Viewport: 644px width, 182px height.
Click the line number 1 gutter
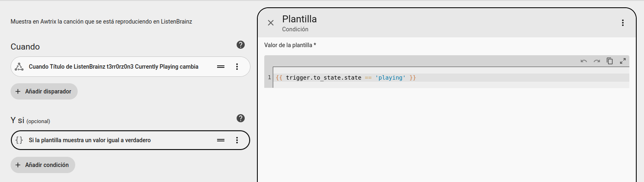(x=269, y=78)
